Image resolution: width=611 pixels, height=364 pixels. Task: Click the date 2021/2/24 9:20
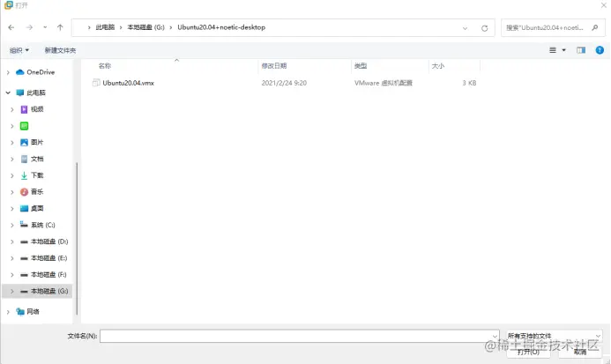[284, 83]
